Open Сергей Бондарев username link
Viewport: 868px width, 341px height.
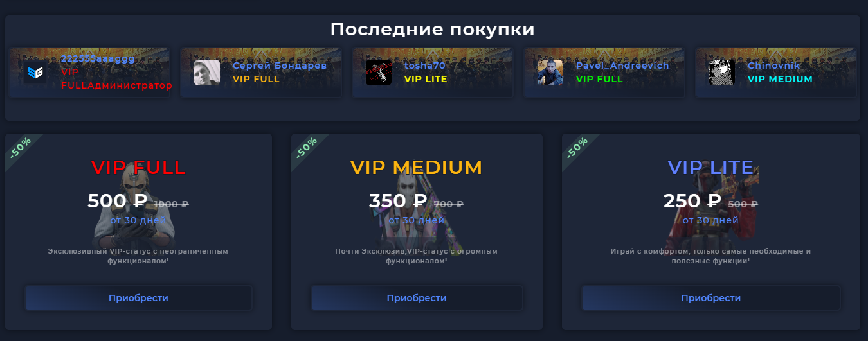[x=280, y=66]
